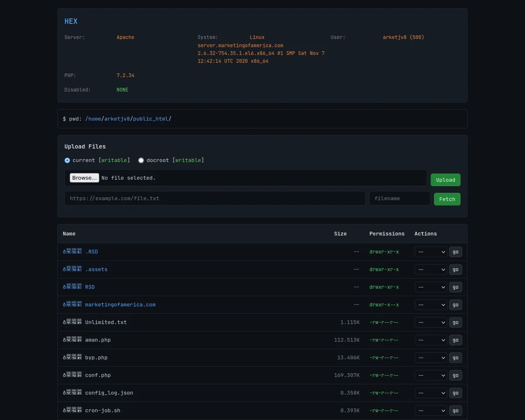Click the folder icon next to marketingofamerica.com
This screenshot has width=525, height=420.
[x=72, y=305]
